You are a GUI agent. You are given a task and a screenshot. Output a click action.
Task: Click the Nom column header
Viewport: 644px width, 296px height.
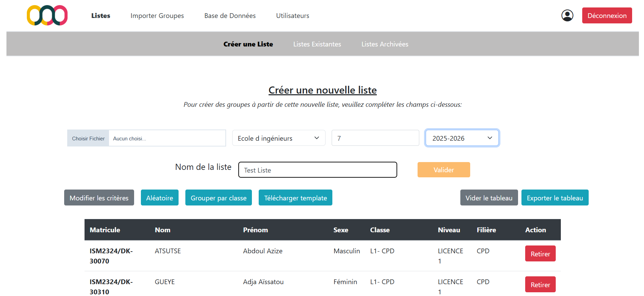[x=163, y=230]
